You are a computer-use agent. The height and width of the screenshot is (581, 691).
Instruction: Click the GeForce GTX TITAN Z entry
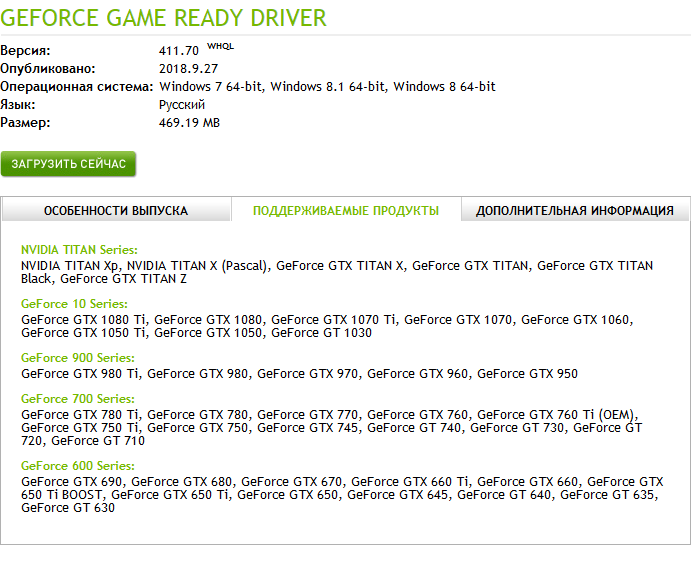click(x=123, y=279)
